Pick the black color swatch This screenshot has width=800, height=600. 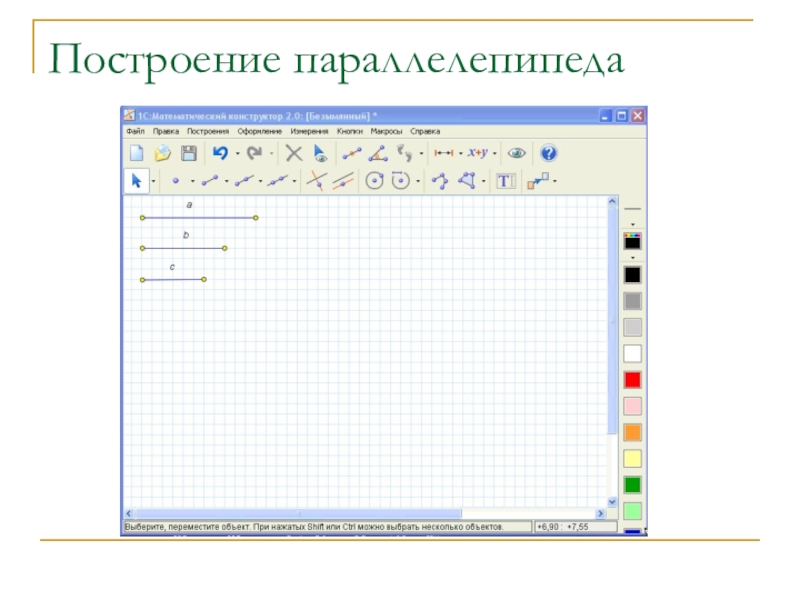pyautogui.click(x=633, y=275)
